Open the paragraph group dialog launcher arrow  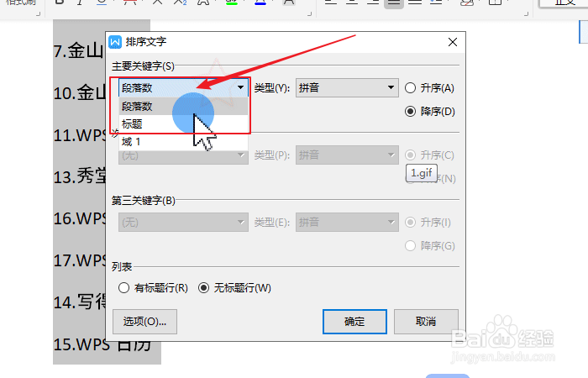[526, 14]
